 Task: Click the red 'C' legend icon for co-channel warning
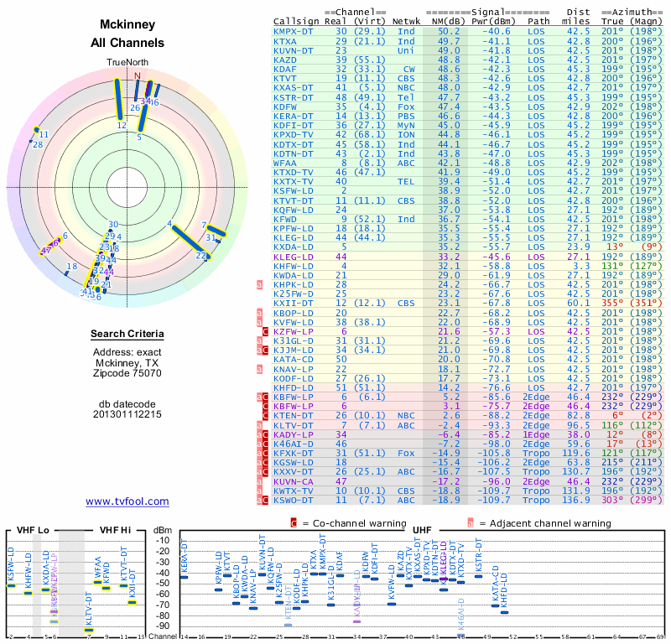pyautogui.click(x=294, y=523)
